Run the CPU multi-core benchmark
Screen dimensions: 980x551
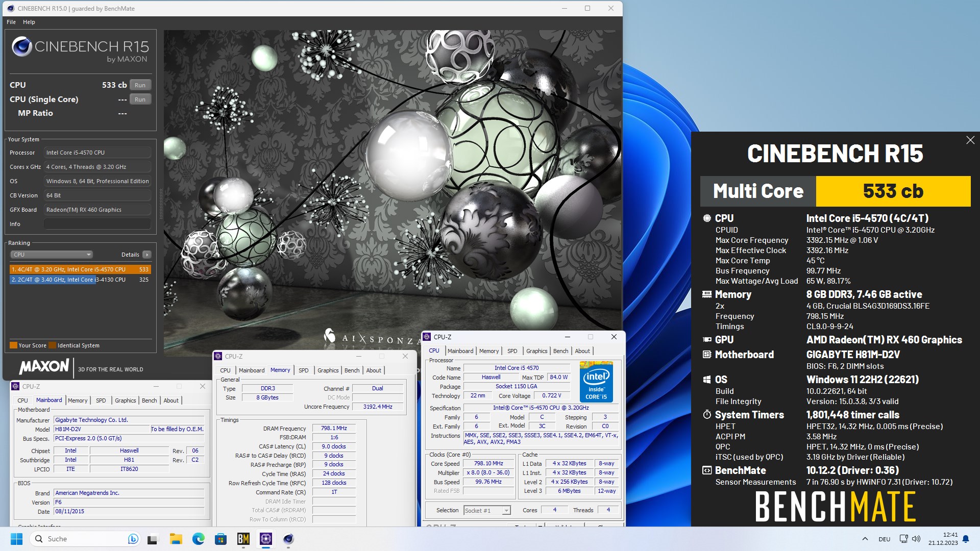point(140,85)
